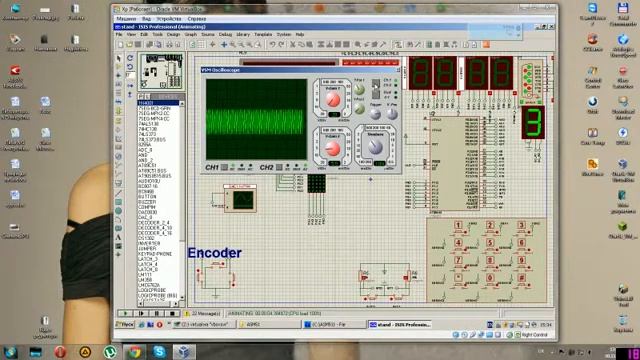Viewport: 640px width, 360px height.
Task: Switch to the ASM51 taskbar window
Action: [x=269, y=324]
